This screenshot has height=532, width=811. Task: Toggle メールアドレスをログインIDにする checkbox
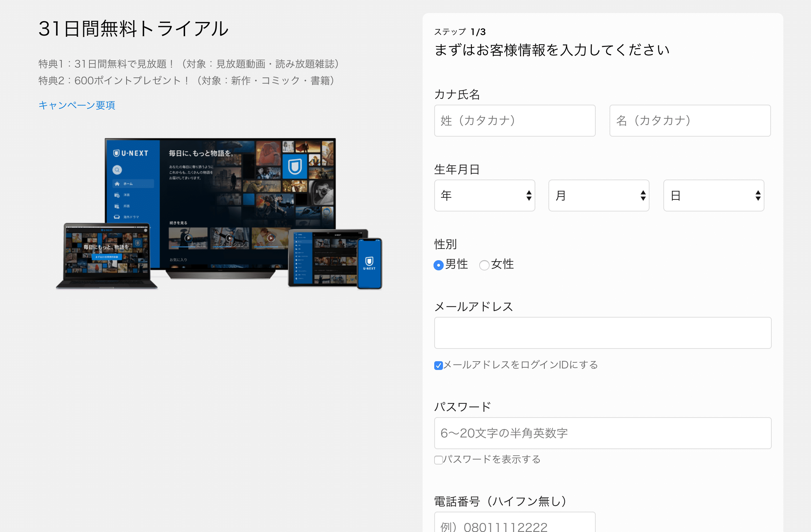click(x=439, y=366)
